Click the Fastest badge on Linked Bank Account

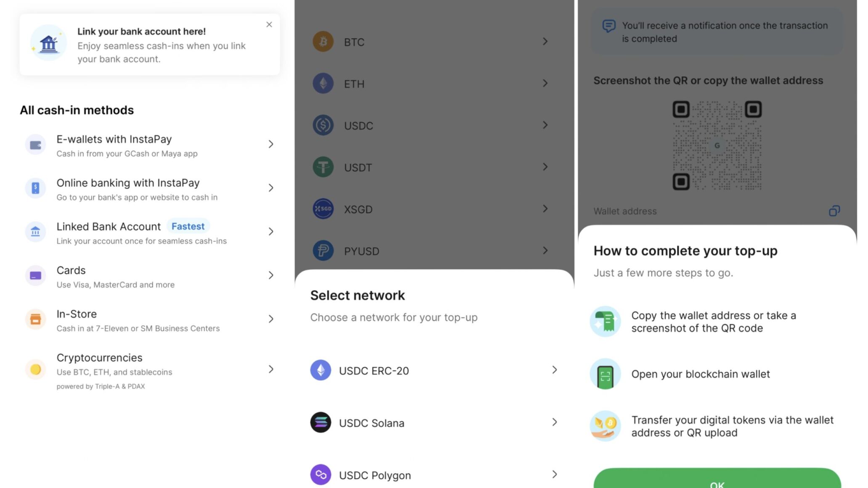[188, 226]
